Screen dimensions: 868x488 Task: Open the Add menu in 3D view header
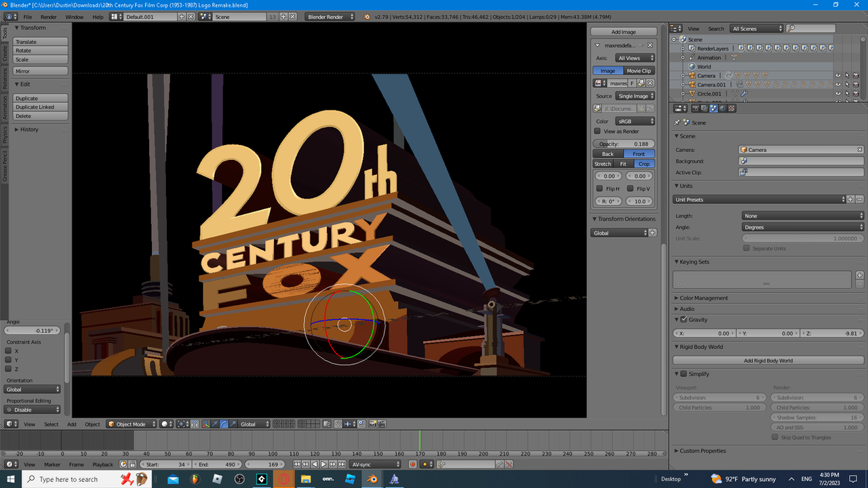71,424
